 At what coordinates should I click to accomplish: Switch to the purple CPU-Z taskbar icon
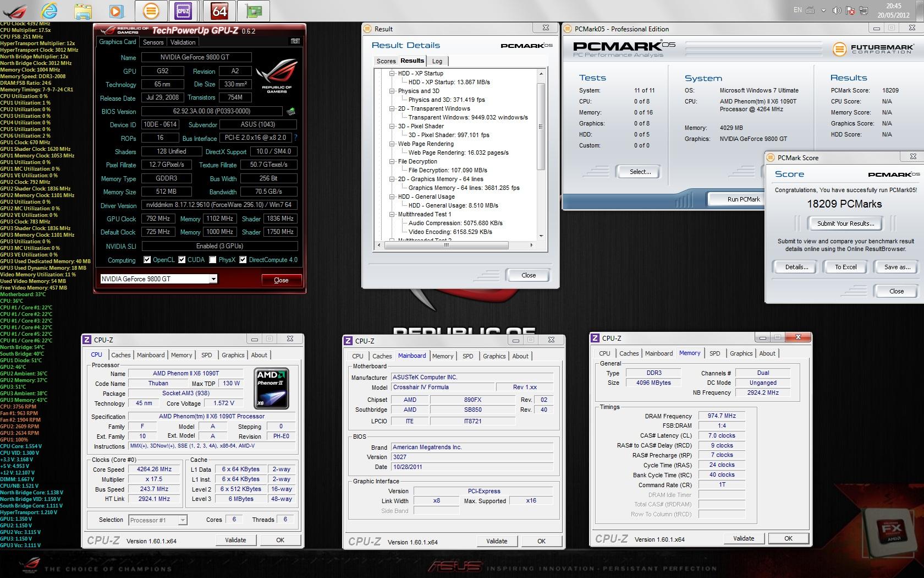point(183,10)
